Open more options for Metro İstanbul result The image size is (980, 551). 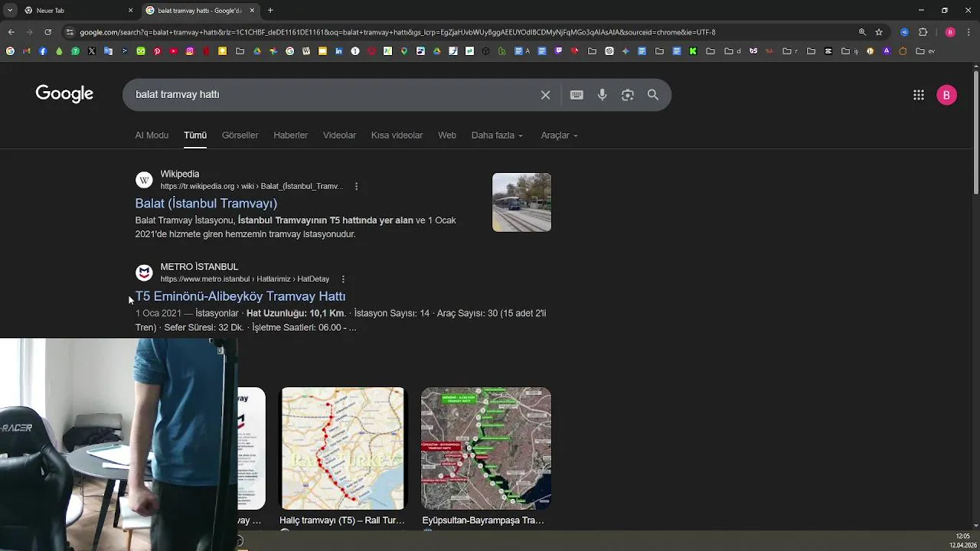[x=343, y=279]
